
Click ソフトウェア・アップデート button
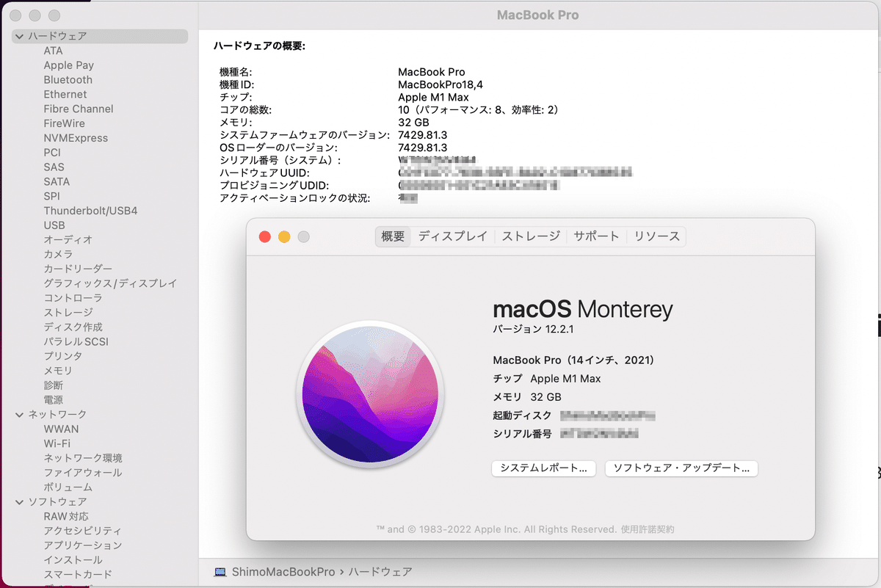click(x=681, y=468)
